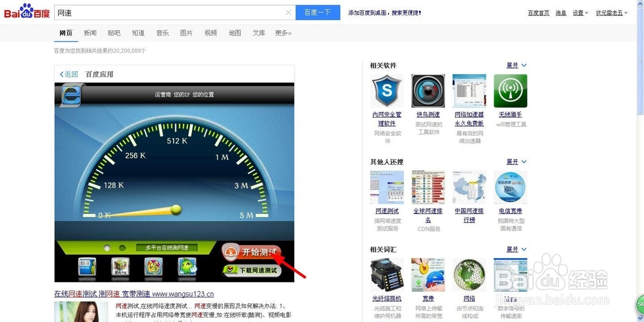Open the 电信宽带 text link
This screenshot has height=322, width=644.
point(510,211)
